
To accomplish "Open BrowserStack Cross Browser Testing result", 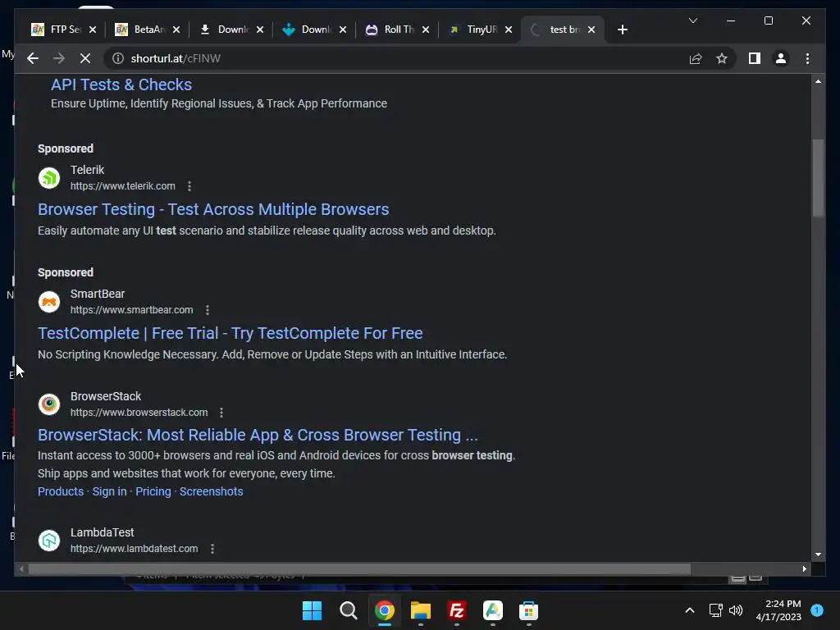I will [258, 435].
